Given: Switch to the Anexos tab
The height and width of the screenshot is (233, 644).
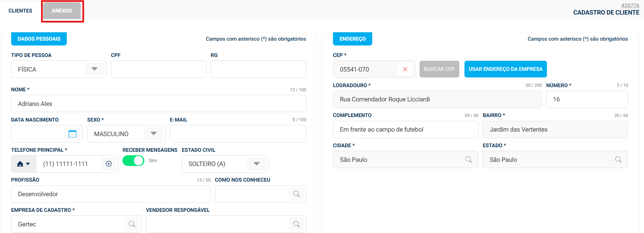Looking at the screenshot, I should [x=62, y=11].
